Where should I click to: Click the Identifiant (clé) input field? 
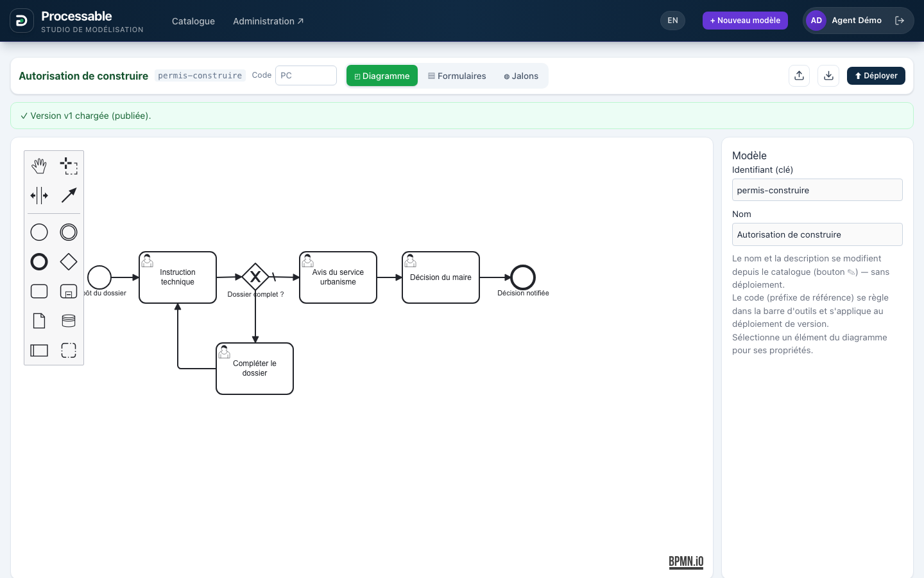coord(817,190)
